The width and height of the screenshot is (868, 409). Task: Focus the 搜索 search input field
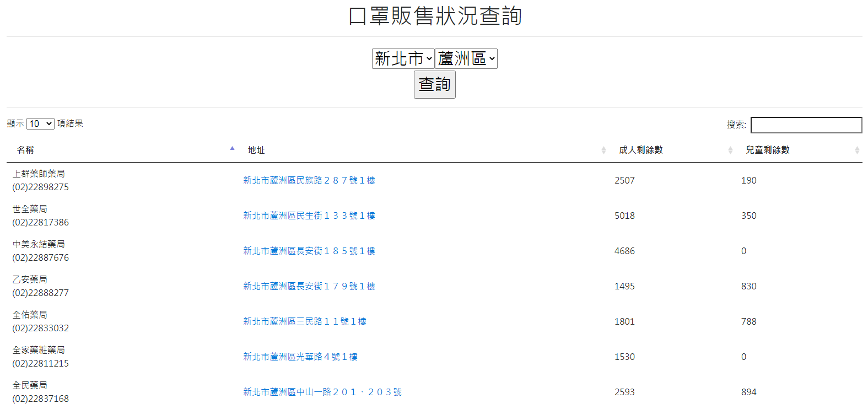click(x=806, y=125)
